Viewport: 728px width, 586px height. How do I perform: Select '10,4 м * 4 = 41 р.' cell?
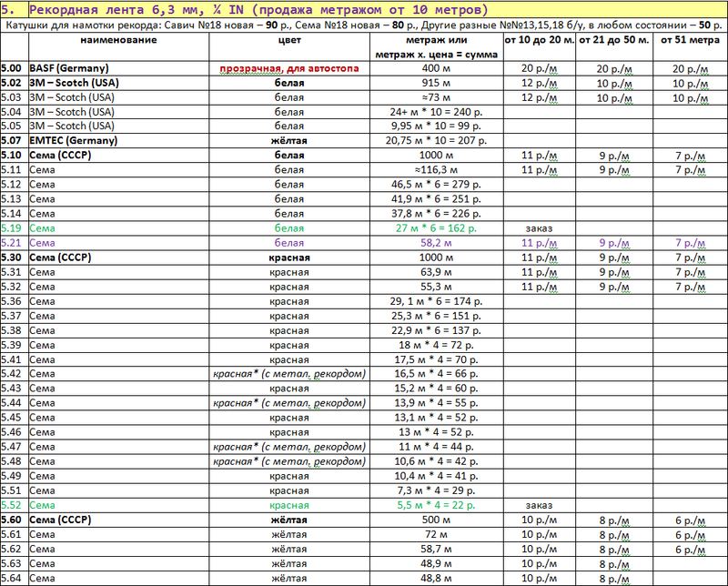click(437, 476)
